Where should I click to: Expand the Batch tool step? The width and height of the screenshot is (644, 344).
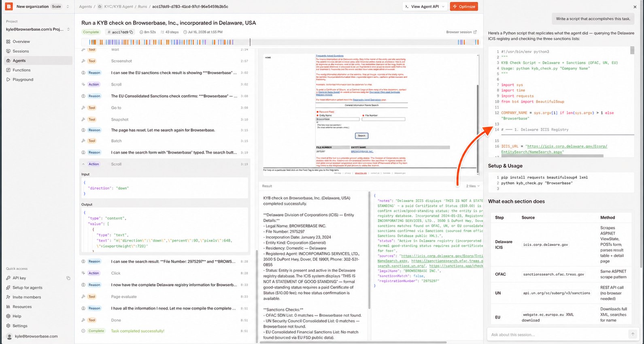click(x=164, y=141)
